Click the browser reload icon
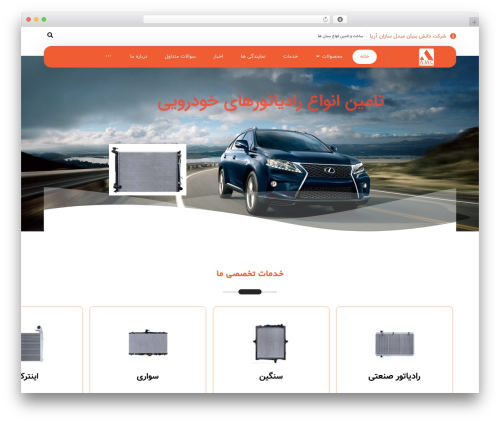 click(325, 20)
